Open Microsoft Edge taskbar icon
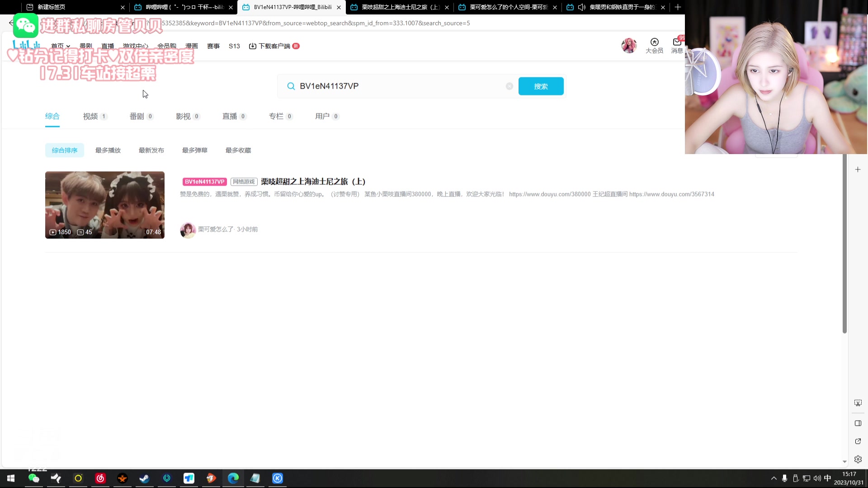The image size is (868, 488). coord(233,478)
